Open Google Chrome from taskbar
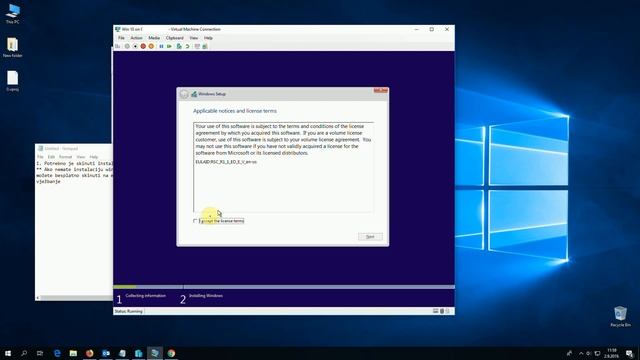Viewport: 640px width, 360px height. click(x=171, y=353)
